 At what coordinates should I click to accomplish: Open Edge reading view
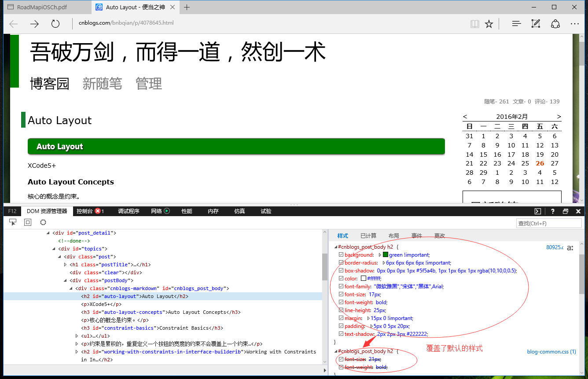pyautogui.click(x=474, y=24)
